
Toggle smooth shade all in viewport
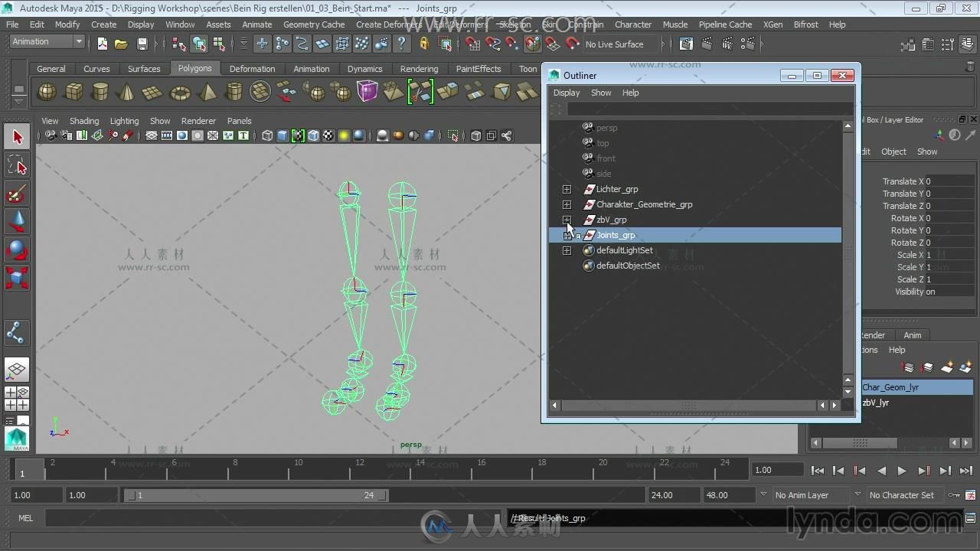point(283,135)
